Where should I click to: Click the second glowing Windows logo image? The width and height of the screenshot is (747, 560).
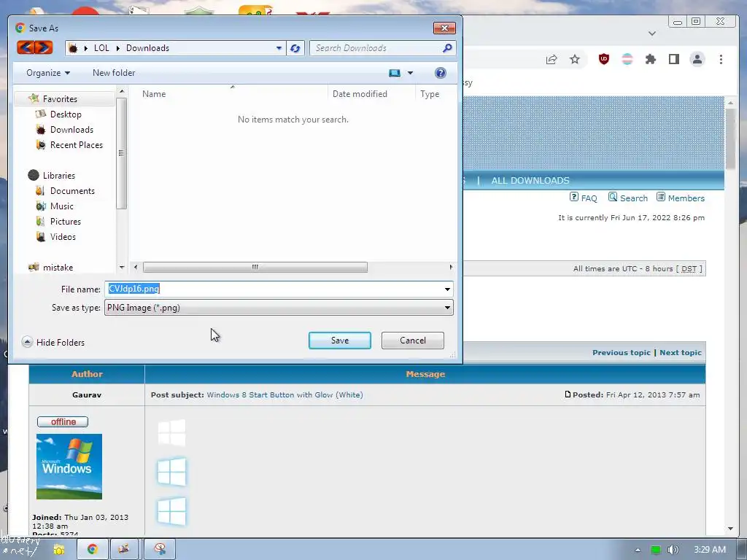(x=172, y=472)
